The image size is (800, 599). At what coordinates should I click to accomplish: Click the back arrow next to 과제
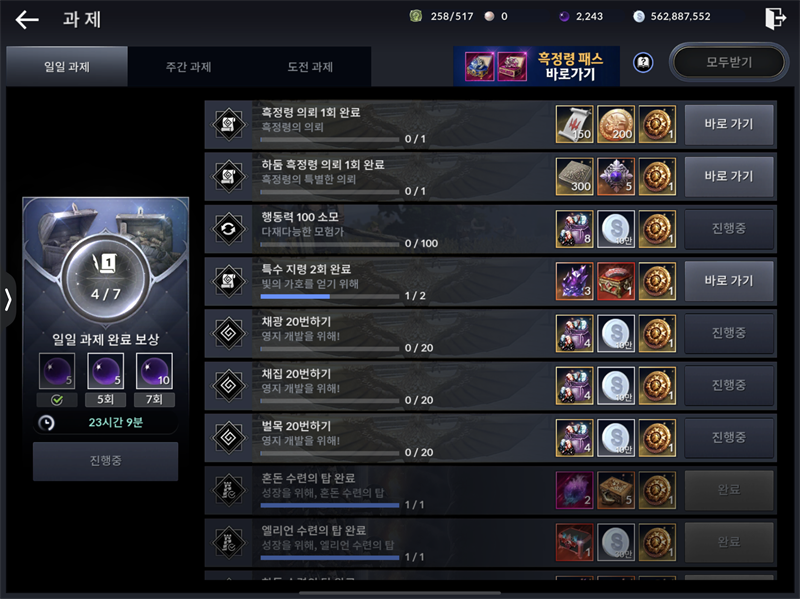tap(27, 20)
